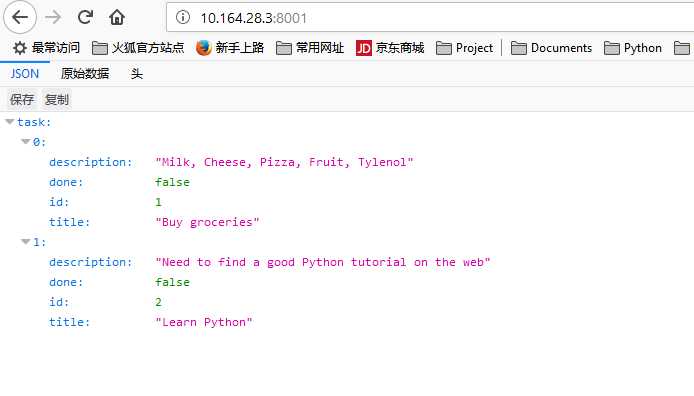
Task: Click the 复制 copy button
Action: coord(57,100)
